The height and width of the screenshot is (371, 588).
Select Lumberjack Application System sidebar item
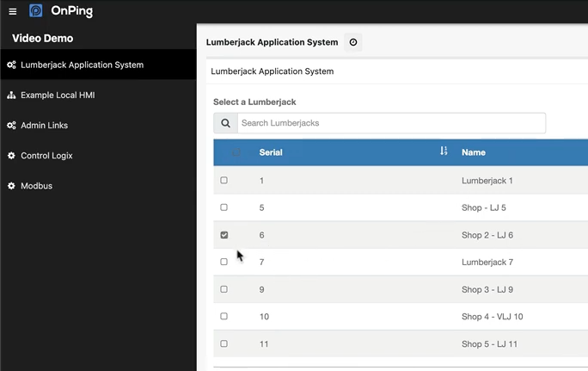pos(82,65)
